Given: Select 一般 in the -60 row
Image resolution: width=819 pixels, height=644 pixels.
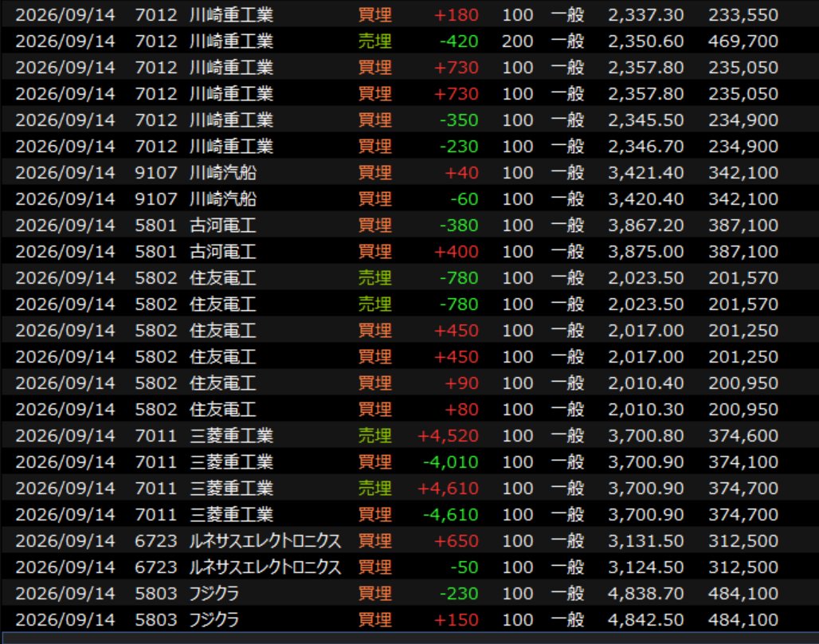Looking at the screenshot, I should pyautogui.click(x=567, y=198).
